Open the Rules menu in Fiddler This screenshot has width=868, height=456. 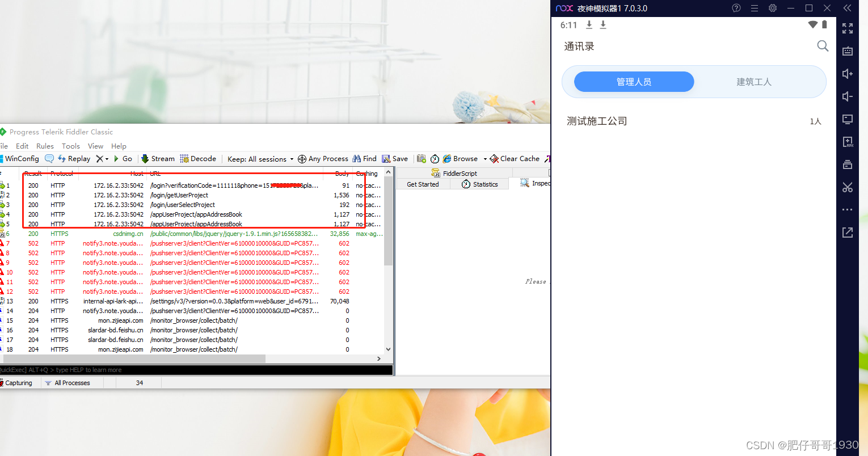[x=45, y=146]
